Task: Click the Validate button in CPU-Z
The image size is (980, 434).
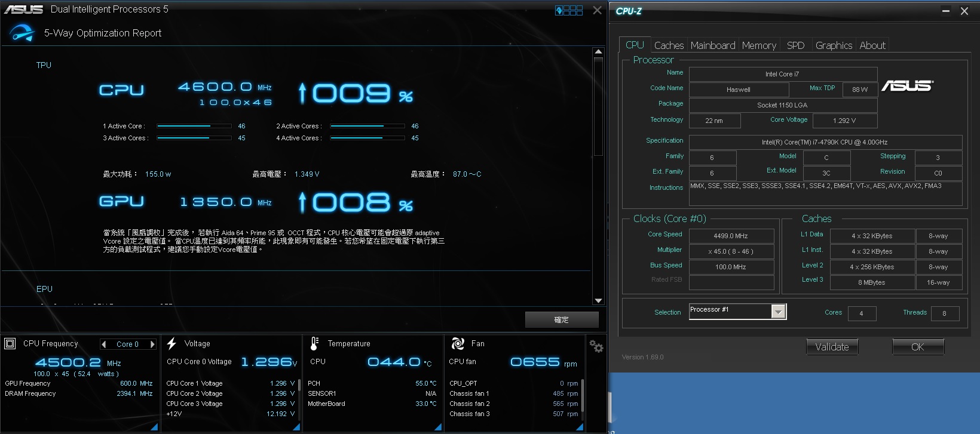Action: (x=832, y=347)
